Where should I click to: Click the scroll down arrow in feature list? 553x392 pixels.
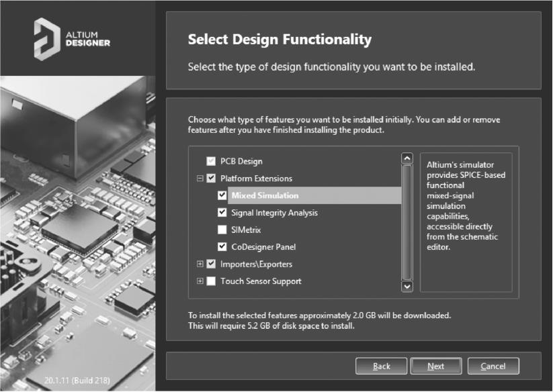coord(406,286)
